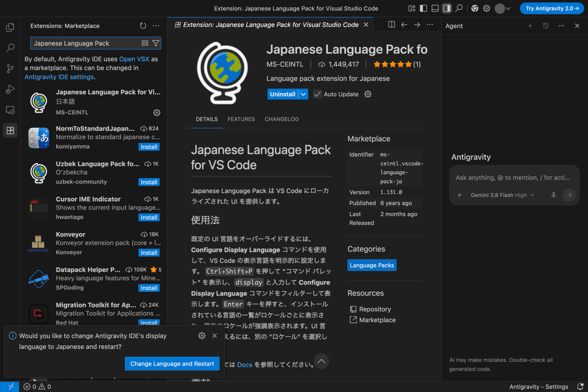Open notification settings gear
This screenshot has width=588, height=392.
pos(202,336)
